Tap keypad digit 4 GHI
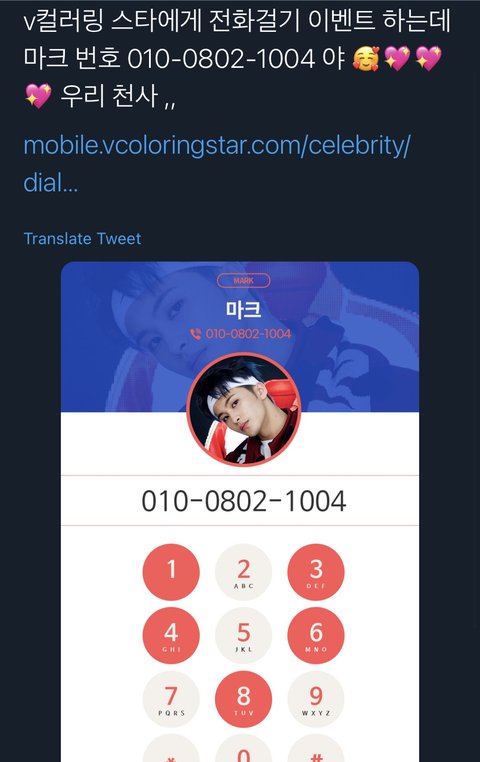The height and width of the screenshot is (762, 480). [171, 636]
